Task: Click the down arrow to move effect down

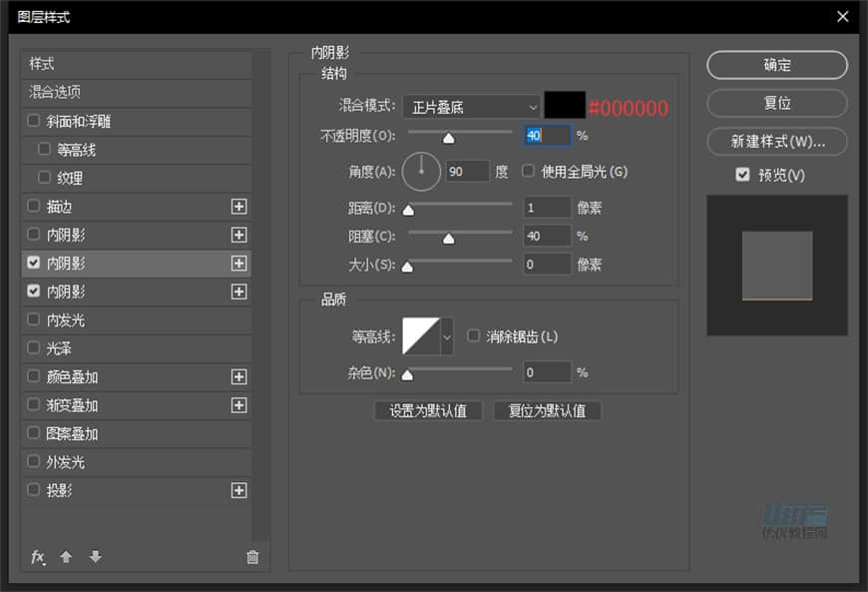Action: (x=94, y=557)
